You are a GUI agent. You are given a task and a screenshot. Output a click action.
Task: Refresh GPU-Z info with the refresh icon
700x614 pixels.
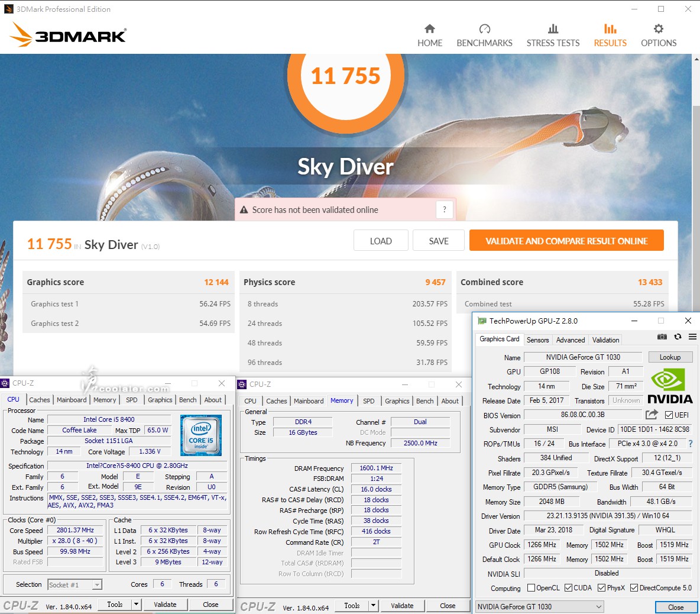click(x=678, y=337)
